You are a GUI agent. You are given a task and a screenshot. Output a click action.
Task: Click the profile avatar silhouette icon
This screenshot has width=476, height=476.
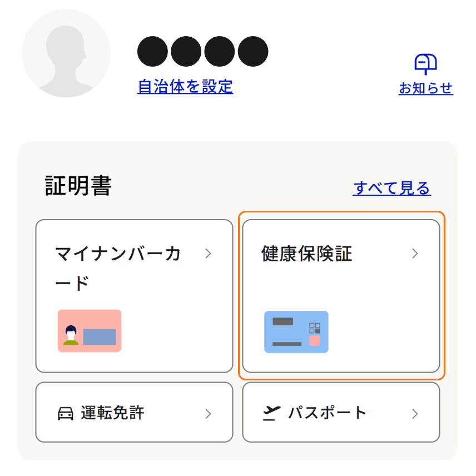[66, 54]
